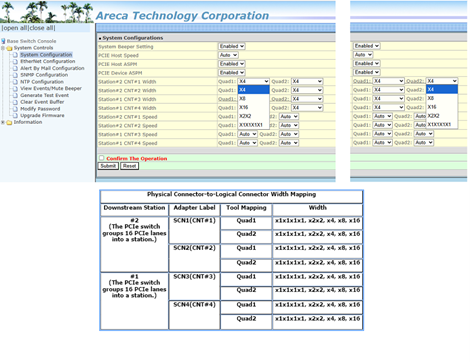470x362 pixels.
Task: Click the page icon beside EtherNet Configuration
Action: [15, 61]
